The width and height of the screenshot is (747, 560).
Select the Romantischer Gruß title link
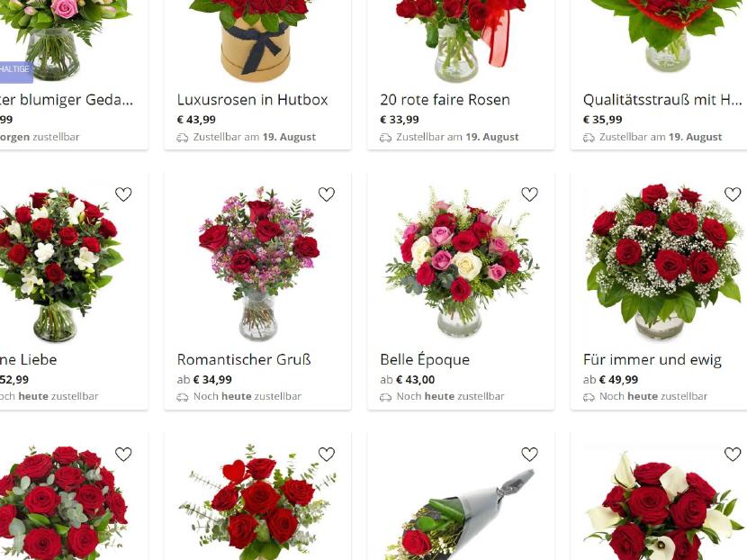point(244,359)
